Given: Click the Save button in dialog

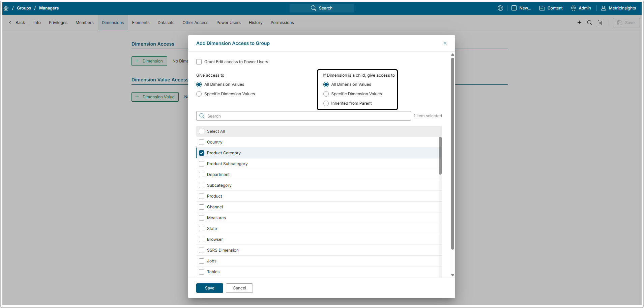Looking at the screenshot, I should pyautogui.click(x=209, y=288).
